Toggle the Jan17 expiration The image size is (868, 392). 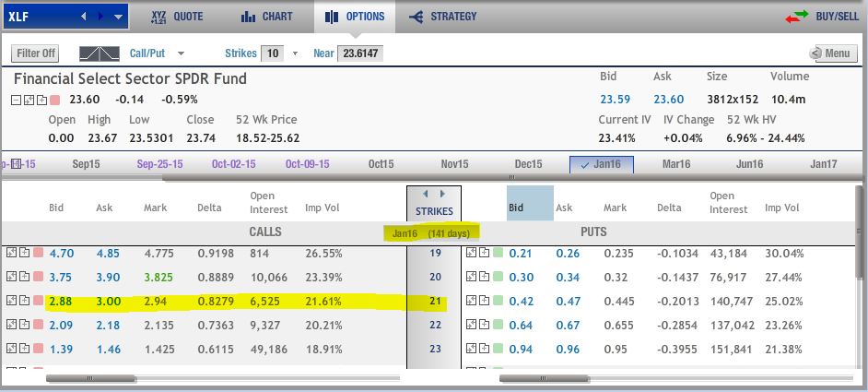(823, 164)
